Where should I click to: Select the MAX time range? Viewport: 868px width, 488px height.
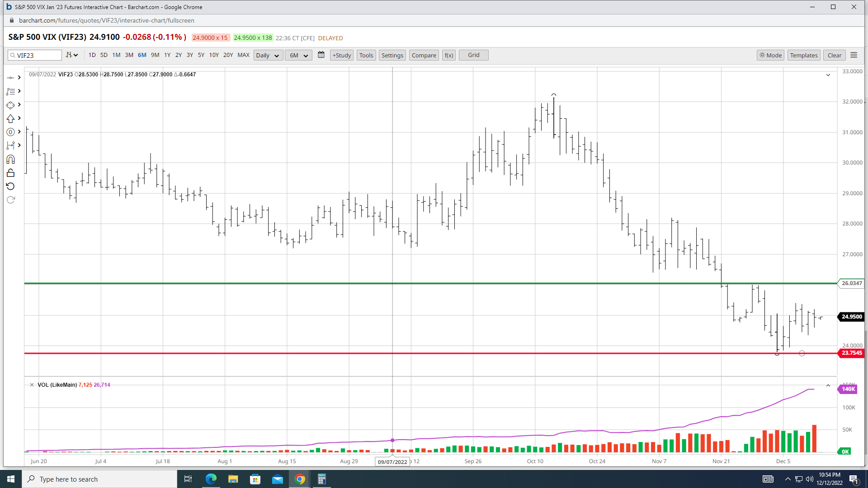[x=243, y=55]
